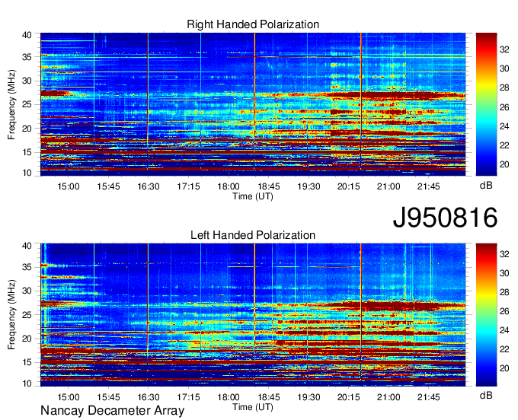Select the 17:15 time tick of the Left Handed plot
Screen dimensions: 518x420
pyautogui.click(x=188, y=397)
